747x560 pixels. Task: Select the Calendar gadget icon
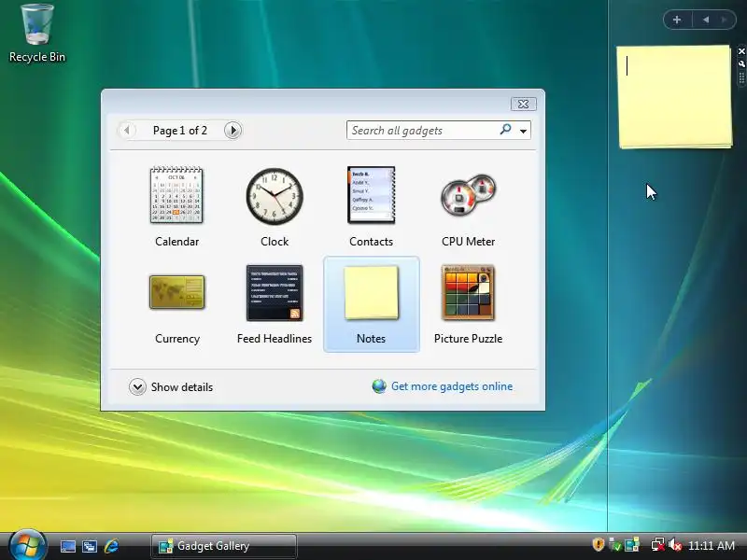pyautogui.click(x=176, y=195)
